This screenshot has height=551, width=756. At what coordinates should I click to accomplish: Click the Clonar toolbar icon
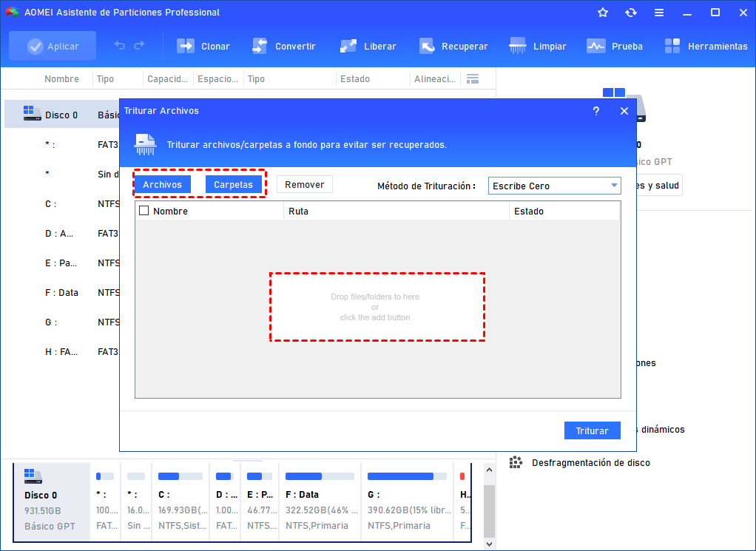click(x=185, y=46)
